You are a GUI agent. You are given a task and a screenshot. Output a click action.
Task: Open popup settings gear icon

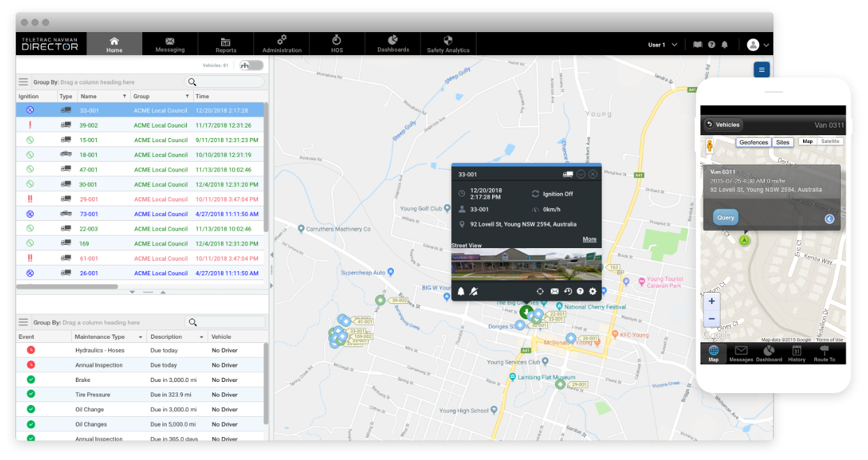[x=593, y=291]
